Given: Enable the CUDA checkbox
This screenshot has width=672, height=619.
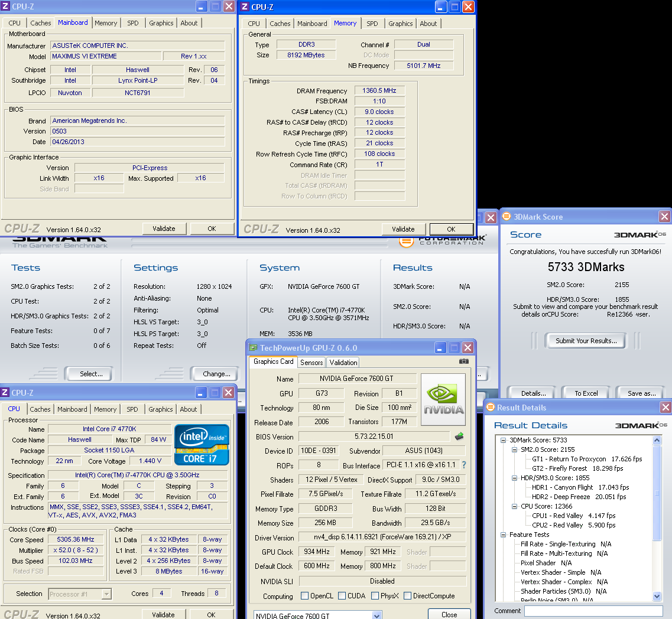Looking at the screenshot, I should point(342,595).
